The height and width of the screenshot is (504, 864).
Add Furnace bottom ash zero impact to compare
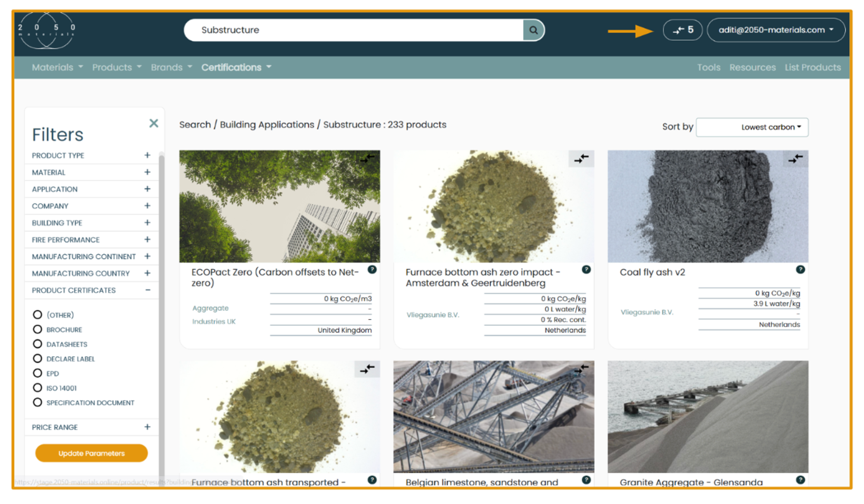click(581, 159)
